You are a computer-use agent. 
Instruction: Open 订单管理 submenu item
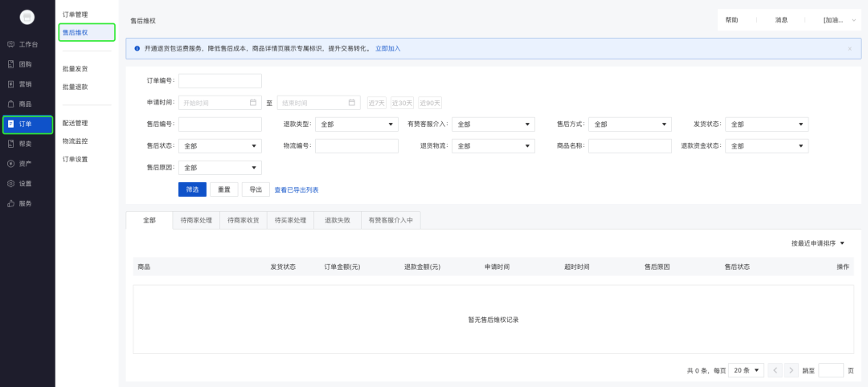[76, 14]
